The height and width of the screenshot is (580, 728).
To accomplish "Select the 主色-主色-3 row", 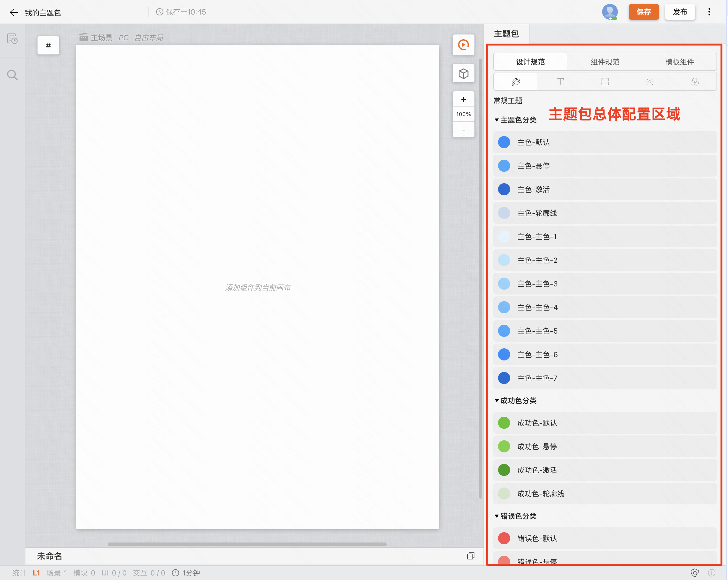I will [x=605, y=284].
